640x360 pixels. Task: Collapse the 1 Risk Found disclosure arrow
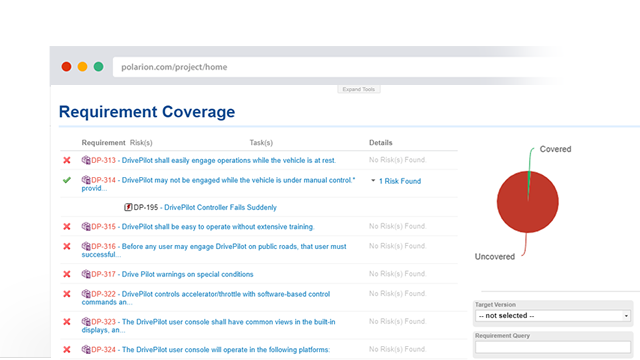[373, 180]
